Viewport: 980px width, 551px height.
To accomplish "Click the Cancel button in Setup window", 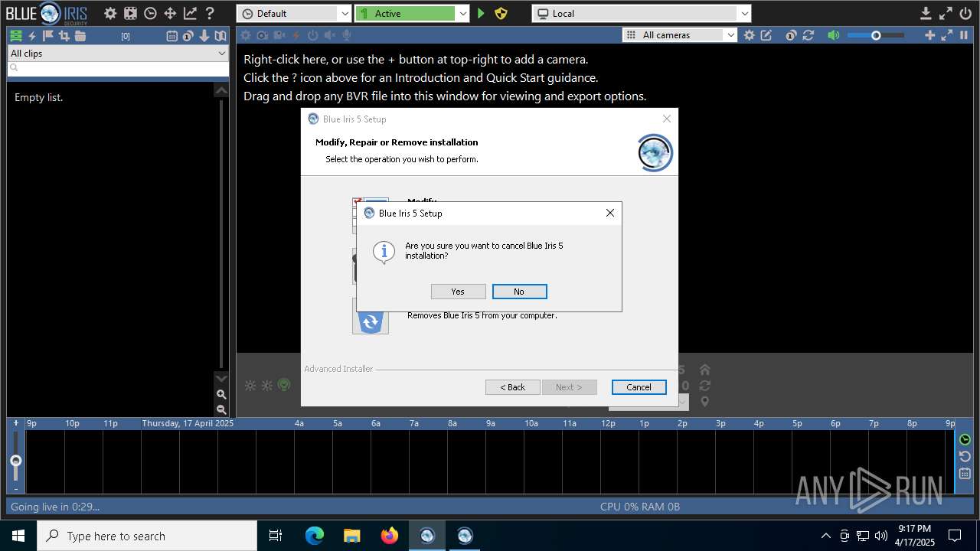I will coord(639,387).
